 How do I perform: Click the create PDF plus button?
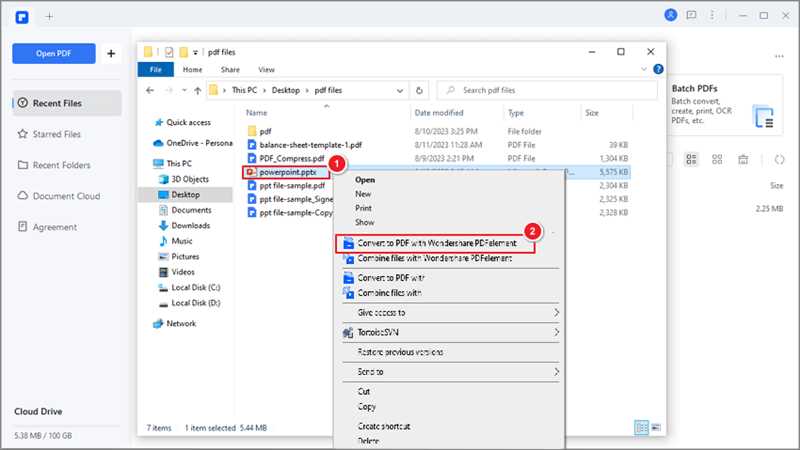point(111,54)
